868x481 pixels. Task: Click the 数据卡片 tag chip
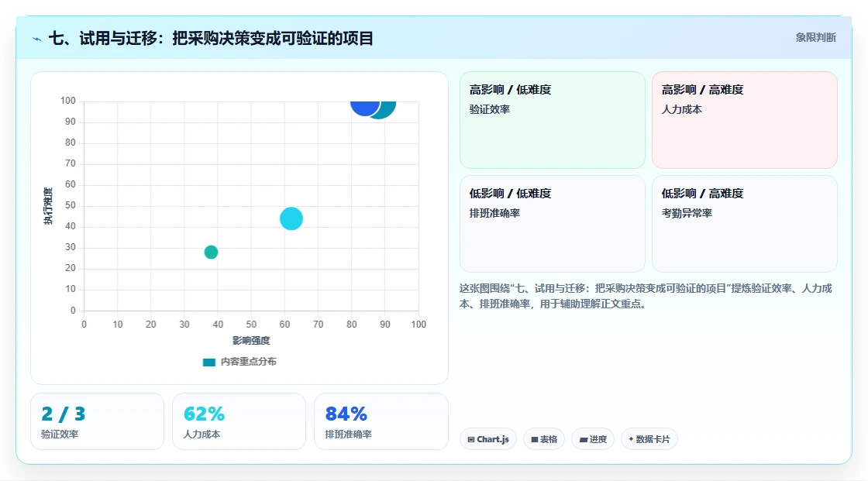(x=649, y=439)
